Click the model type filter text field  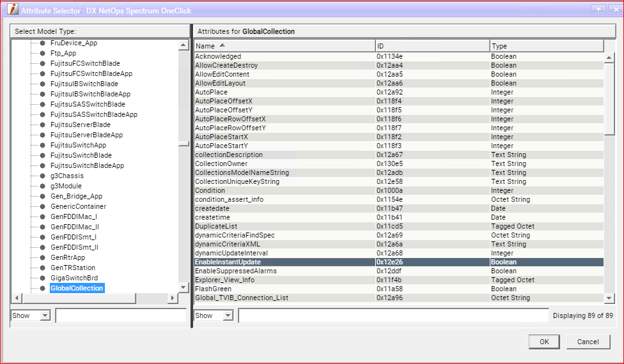tap(121, 315)
